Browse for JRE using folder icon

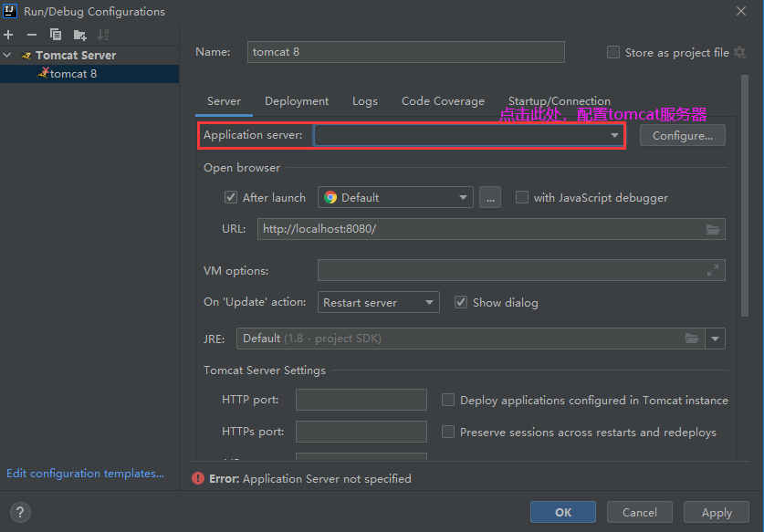click(692, 339)
